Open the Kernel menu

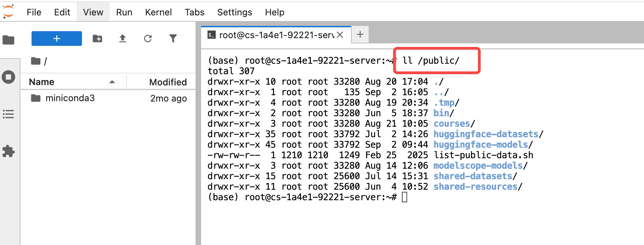(158, 12)
